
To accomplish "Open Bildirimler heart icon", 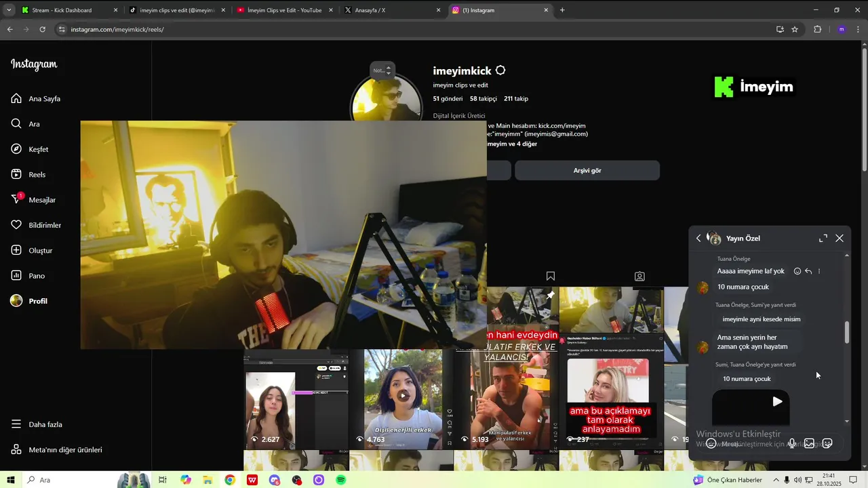I will 36,225.
